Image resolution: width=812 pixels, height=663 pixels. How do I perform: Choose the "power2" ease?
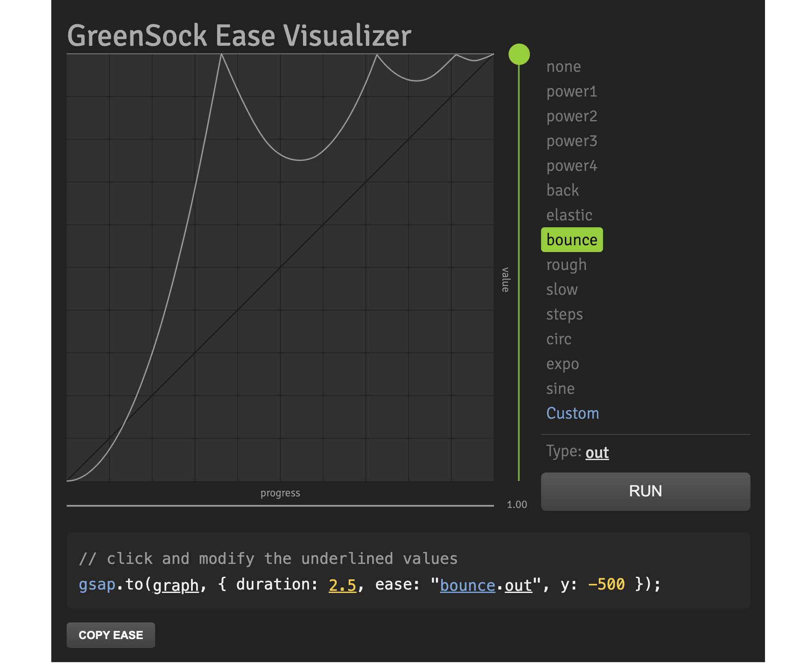(x=571, y=116)
